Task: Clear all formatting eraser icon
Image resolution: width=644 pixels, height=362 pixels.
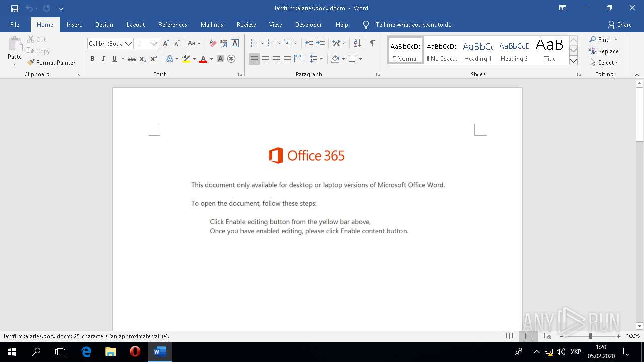Action: pos(213,44)
